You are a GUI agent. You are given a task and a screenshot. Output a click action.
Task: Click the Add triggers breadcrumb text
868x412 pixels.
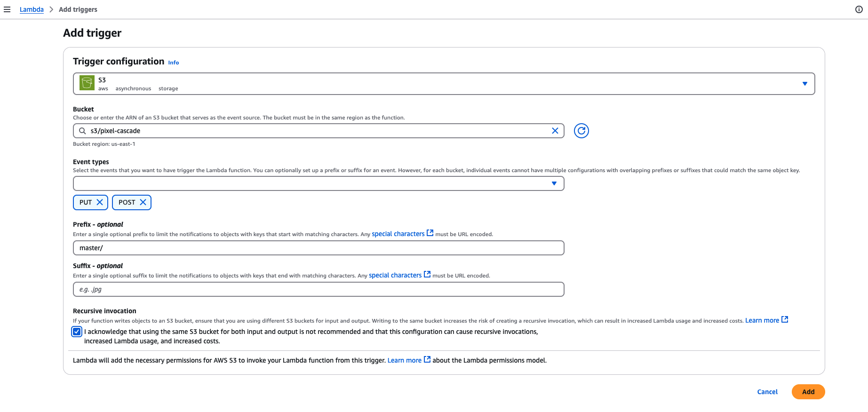click(78, 9)
